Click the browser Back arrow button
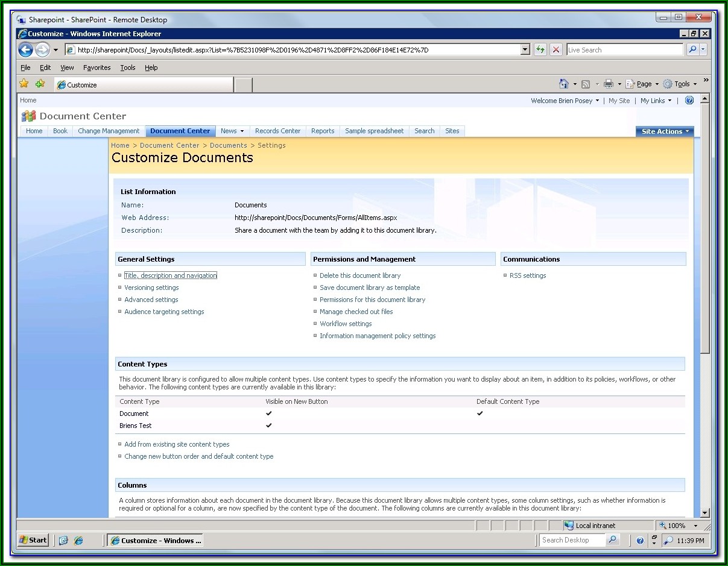Screen dimensions: 728x566 pos(26,50)
